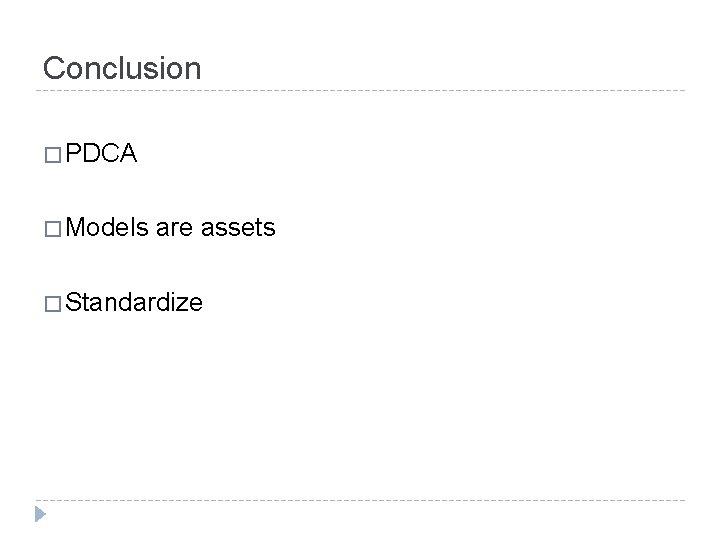This screenshot has width=720, height=540.
Task: Click the word assets
Action: pos(238,228)
